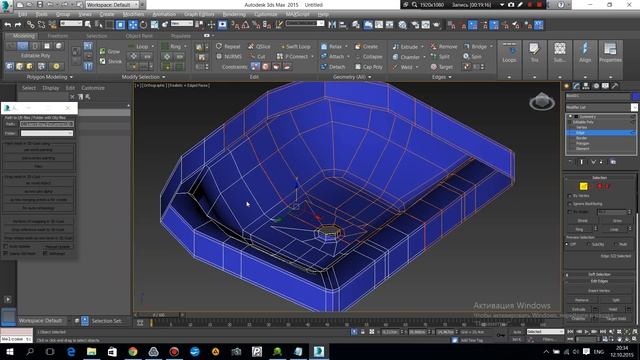Open the Rendering menu
The height and width of the screenshot is (360, 640).
point(234,14)
